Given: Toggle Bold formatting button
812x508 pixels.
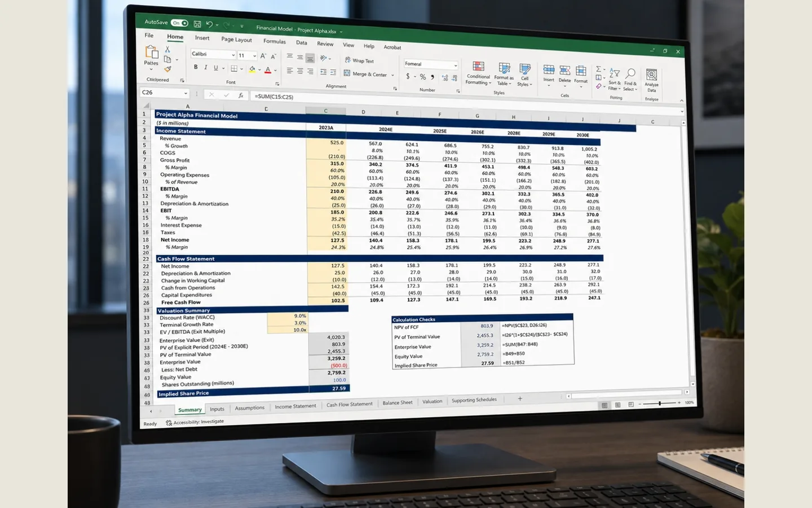Looking at the screenshot, I should tap(196, 67).
